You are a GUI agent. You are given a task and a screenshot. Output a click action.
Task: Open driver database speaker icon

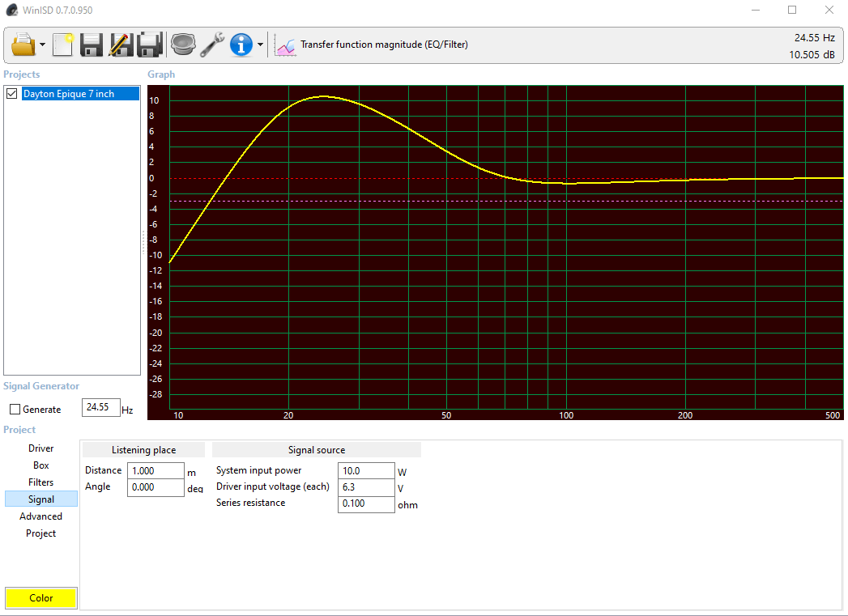tap(183, 45)
